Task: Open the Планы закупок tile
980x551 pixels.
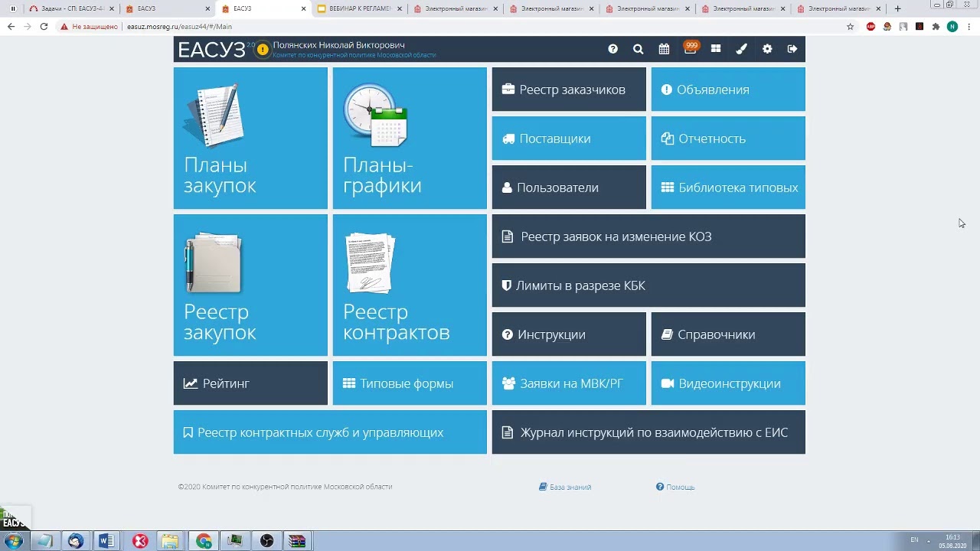Action: point(250,138)
